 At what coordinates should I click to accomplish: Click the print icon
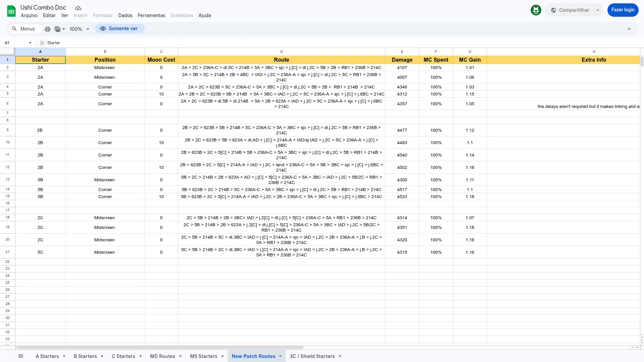tap(48, 29)
